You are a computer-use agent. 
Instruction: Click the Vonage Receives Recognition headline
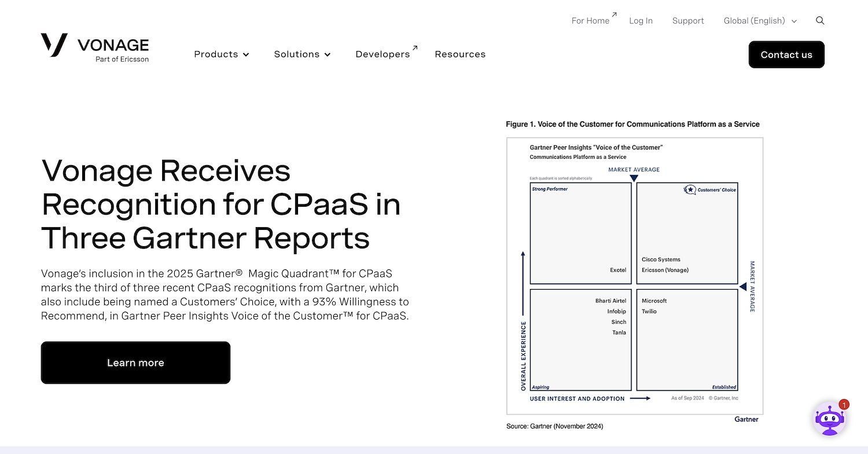point(220,204)
